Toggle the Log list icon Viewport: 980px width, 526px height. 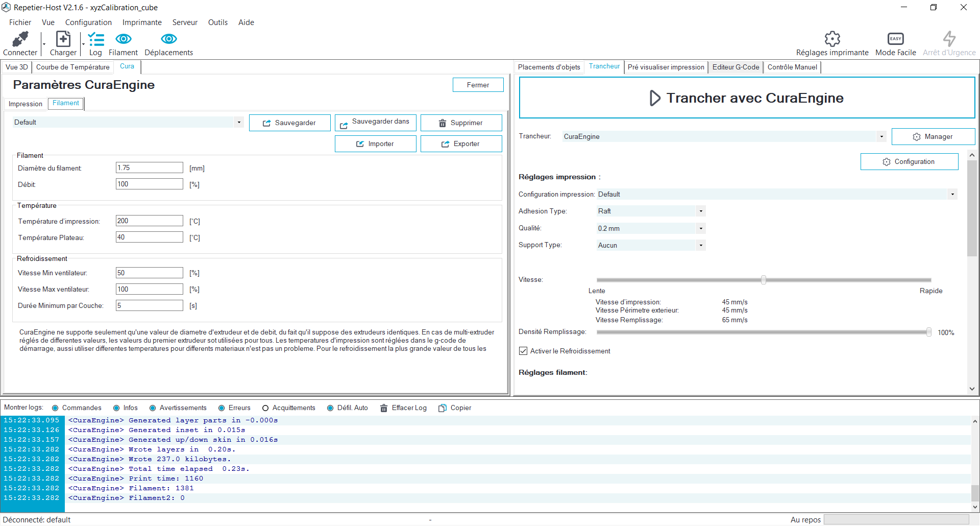point(95,39)
